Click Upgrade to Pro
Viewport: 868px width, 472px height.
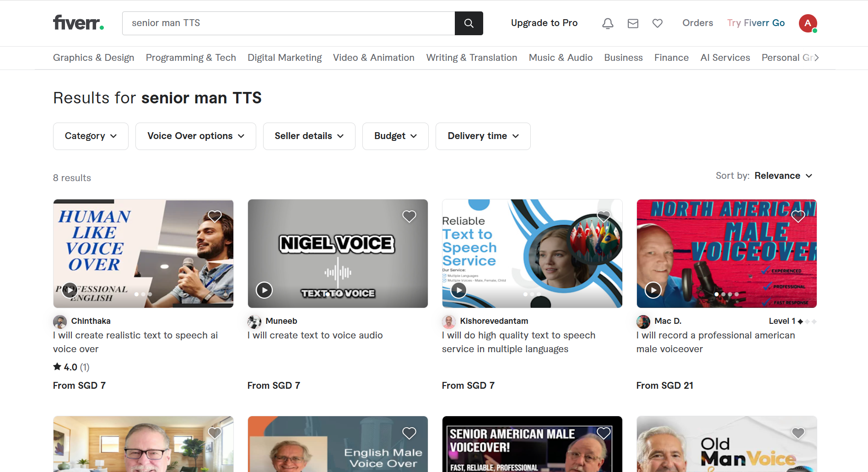tap(544, 23)
